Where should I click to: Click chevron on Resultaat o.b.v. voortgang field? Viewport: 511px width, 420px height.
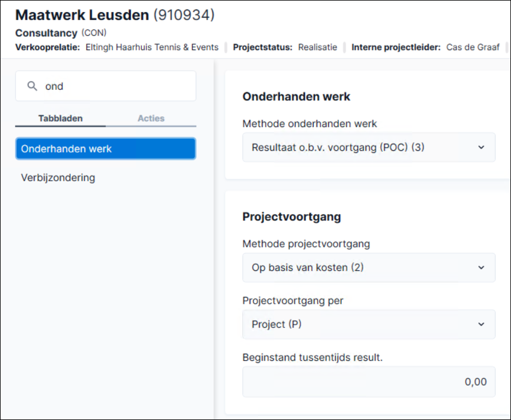[481, 147]
